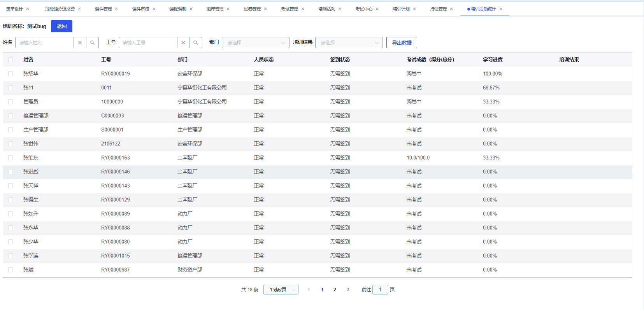
Task: Close the 培训活动 tab
Action: [340, 9]
